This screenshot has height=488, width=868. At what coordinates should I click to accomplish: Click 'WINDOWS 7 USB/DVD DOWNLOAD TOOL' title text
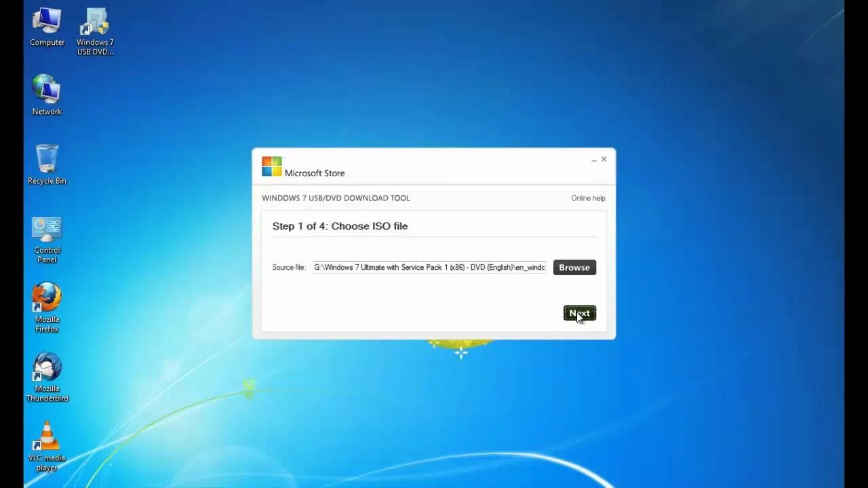click(336, 198)
